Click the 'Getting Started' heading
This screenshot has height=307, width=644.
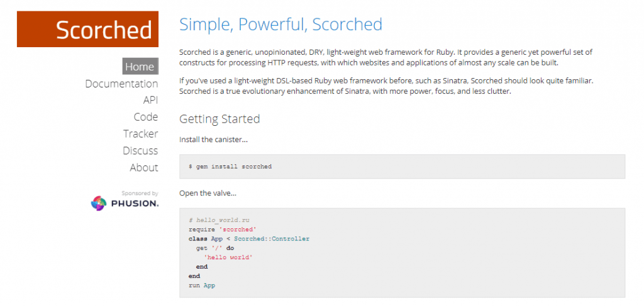coord(219,119)
